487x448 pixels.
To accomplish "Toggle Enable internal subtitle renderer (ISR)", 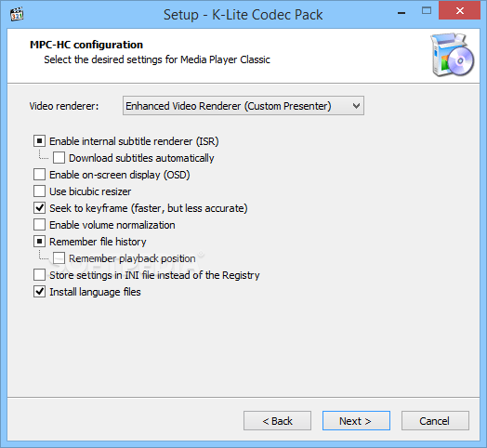I will 39,141.
